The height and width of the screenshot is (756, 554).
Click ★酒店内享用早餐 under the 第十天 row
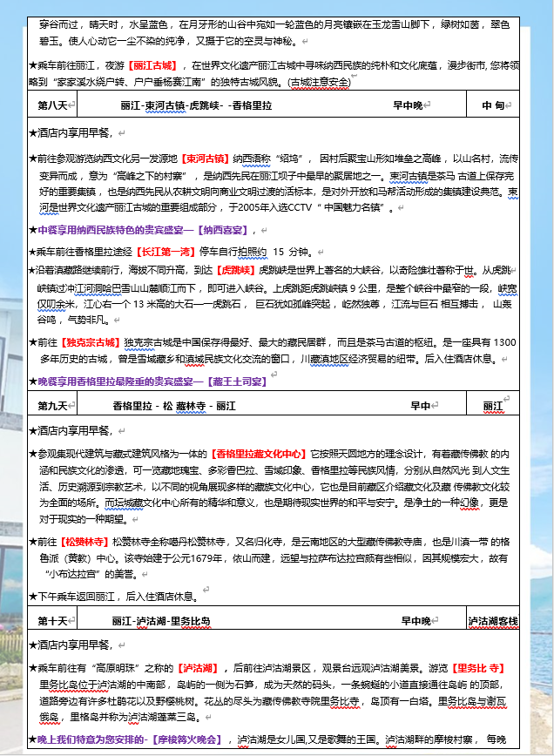point(71,645)
